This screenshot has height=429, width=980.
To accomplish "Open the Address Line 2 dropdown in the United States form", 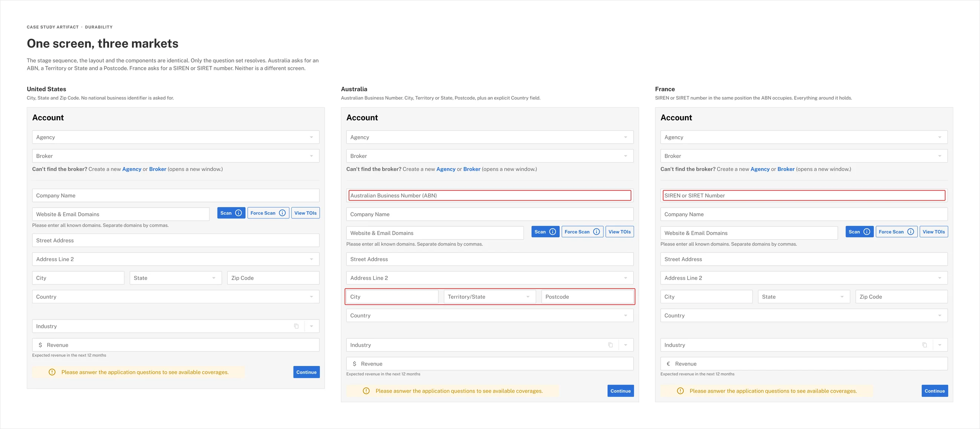I will click(x=176, y=259).
